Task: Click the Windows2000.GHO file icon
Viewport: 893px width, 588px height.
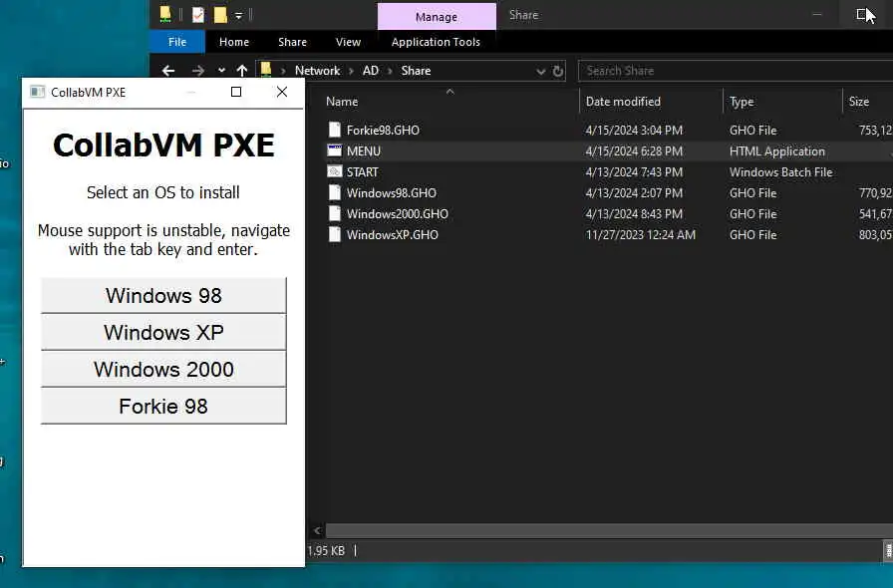Action: click(335, 213)
